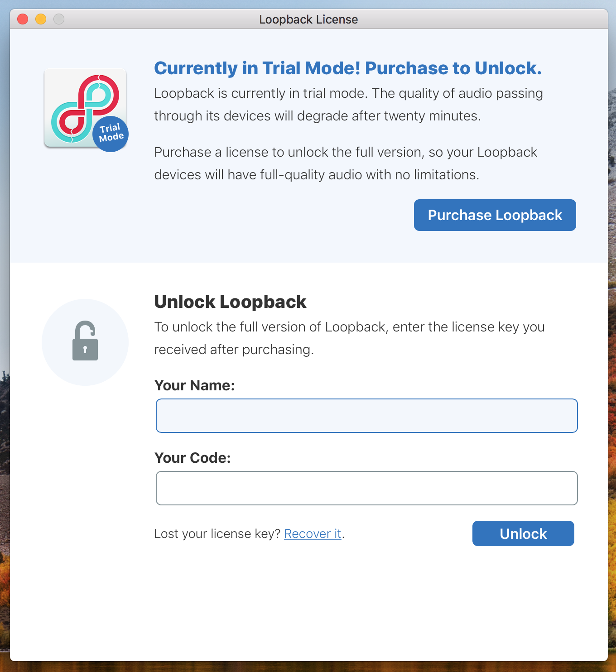
Task: Click the Purchase Loopback button
Action: 495,215
